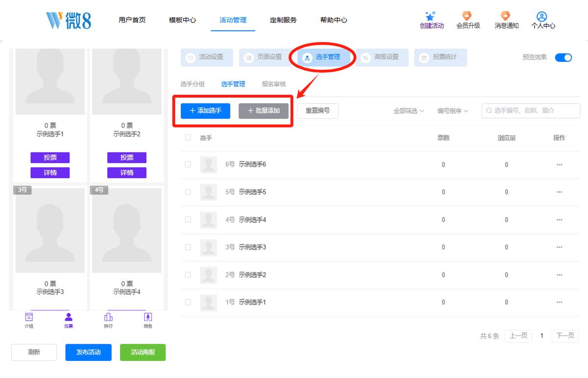The height and width of the screenshot is (378, 588).
Task: Open the 介绍 tab in the preview
Action: (x=29, y=320)
